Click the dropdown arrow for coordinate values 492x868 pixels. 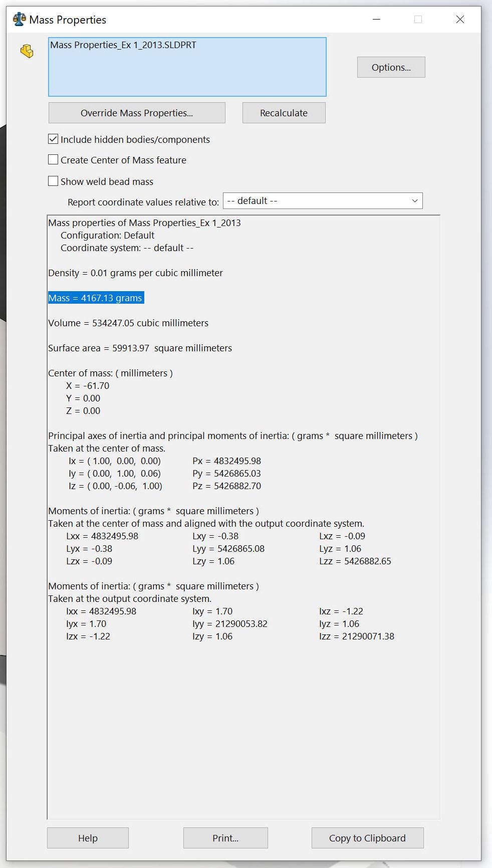[x=415, y=201]
